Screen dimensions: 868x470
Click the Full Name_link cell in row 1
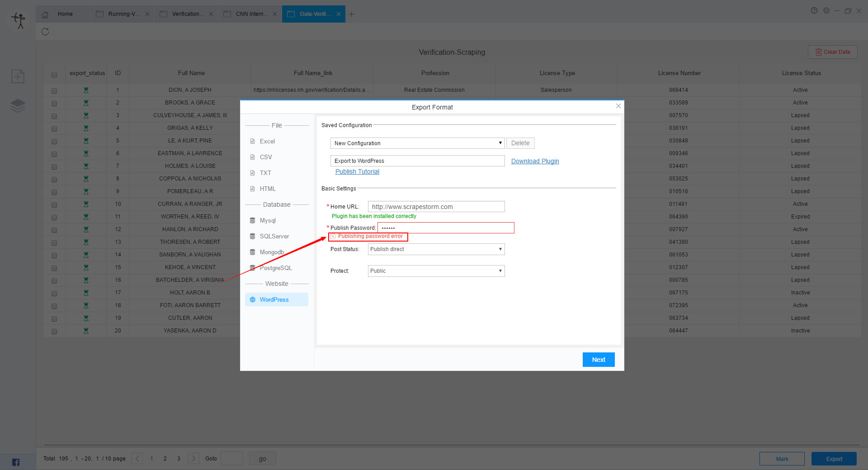tap(312, 90)
